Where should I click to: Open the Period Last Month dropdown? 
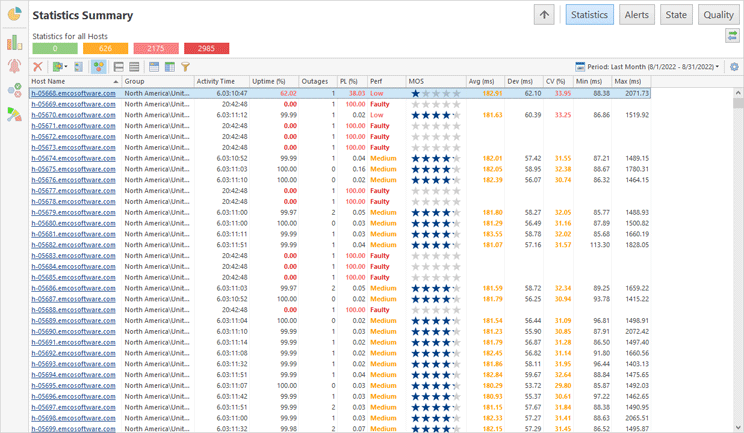[x=648, y=67]
